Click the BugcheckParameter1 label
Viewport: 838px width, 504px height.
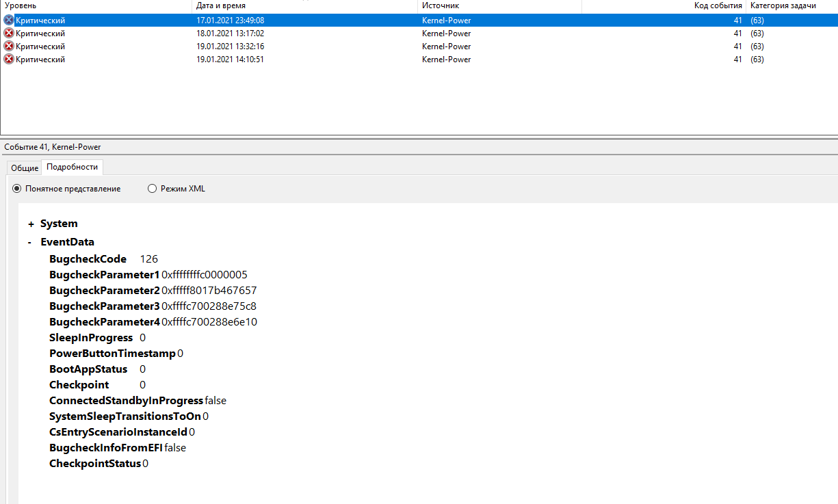coord(104,275)
